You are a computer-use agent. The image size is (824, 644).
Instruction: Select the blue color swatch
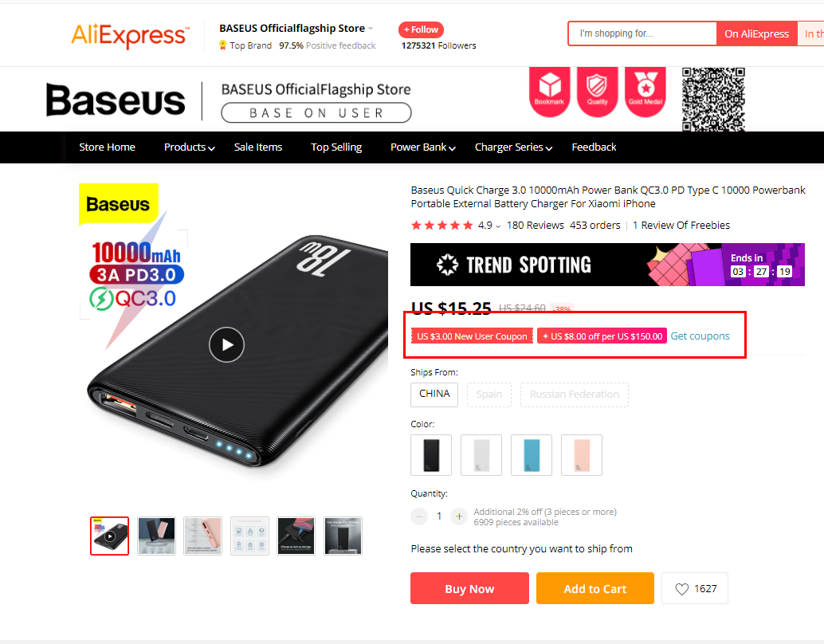[x=532, y=455]
